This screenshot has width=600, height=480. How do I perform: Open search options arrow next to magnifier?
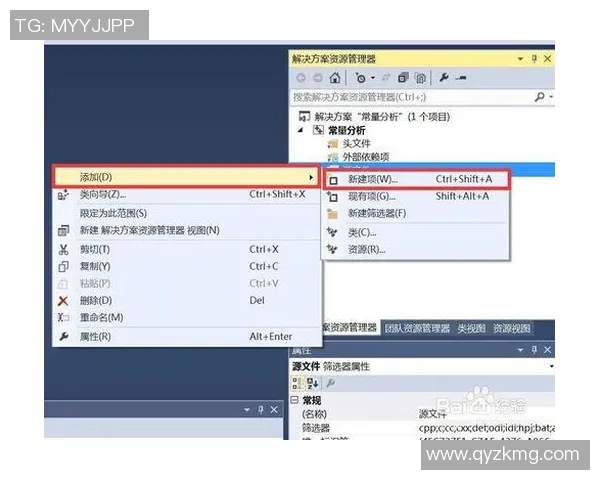551,97
